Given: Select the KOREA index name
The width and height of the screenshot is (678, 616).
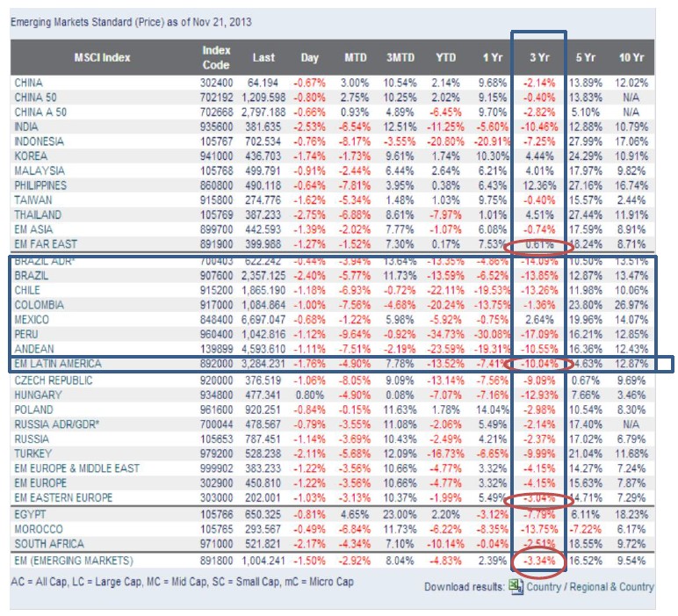Looking at the screenshot, I should (31, 156).
